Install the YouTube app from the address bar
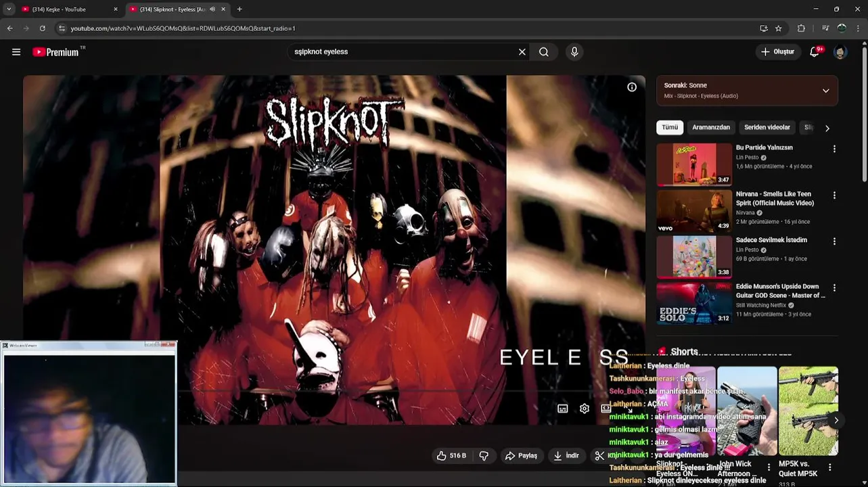Screen dimensions: 868x487 coord(764,28)
